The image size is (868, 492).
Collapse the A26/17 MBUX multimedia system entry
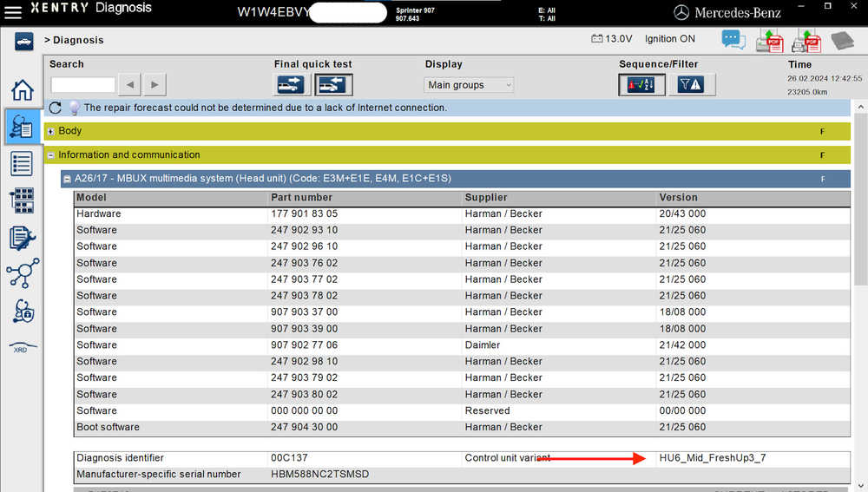[x=67, y=179]
